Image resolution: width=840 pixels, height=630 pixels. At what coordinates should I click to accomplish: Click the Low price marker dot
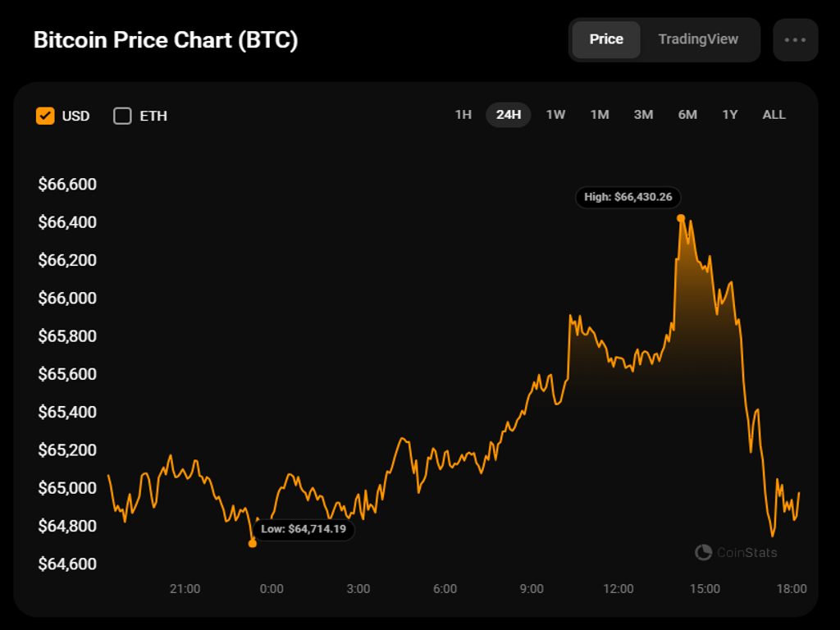pyautogui.click(x=253, y=543)
